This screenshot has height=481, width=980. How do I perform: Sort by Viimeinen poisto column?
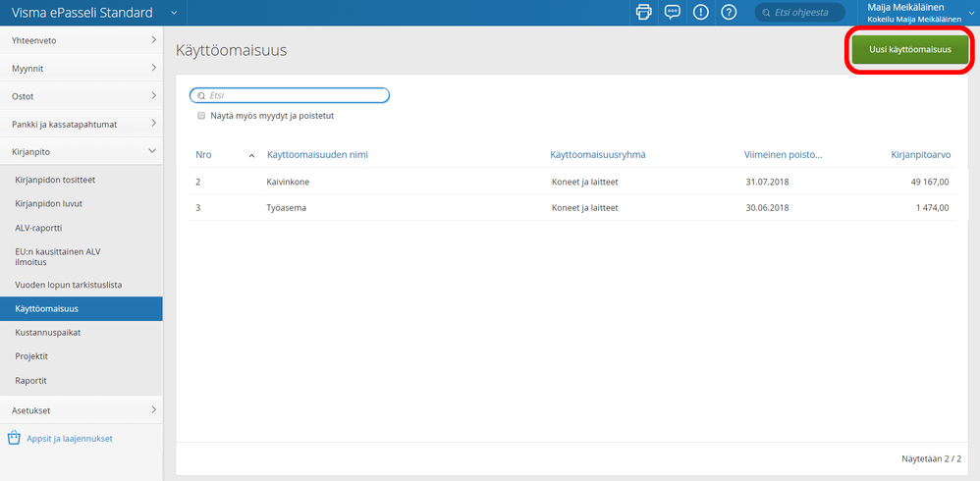pos(783,155)
